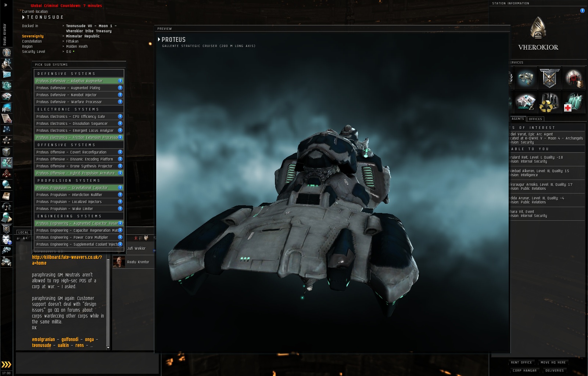This screenshot has height=376, width=588.
Task: Open the red chevrons militia icon
Action: 7,173
